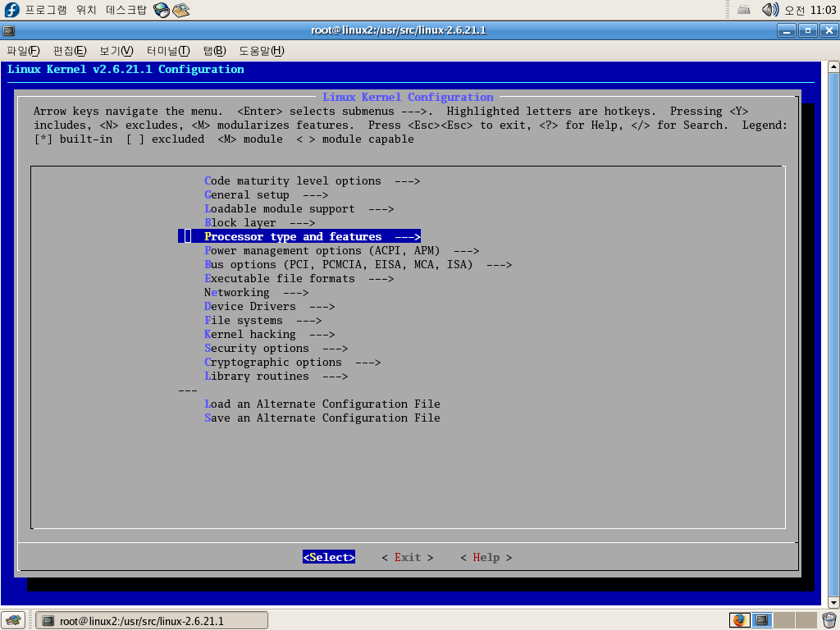Click the printer icon in system tray
This screenshot has height=630, width=840.
(743, 10)
